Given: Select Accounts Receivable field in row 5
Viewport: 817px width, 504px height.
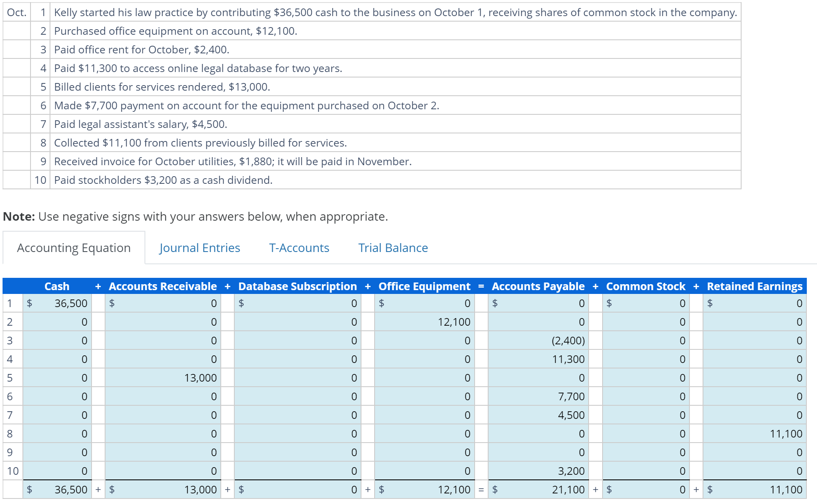Looking at the screenshot, I should tap(163, 378).
